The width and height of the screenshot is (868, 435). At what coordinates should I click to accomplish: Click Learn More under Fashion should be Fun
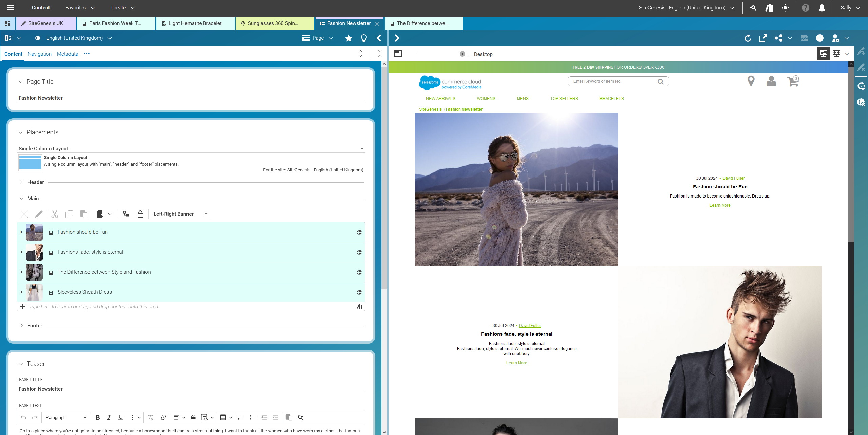coord(719,205)
